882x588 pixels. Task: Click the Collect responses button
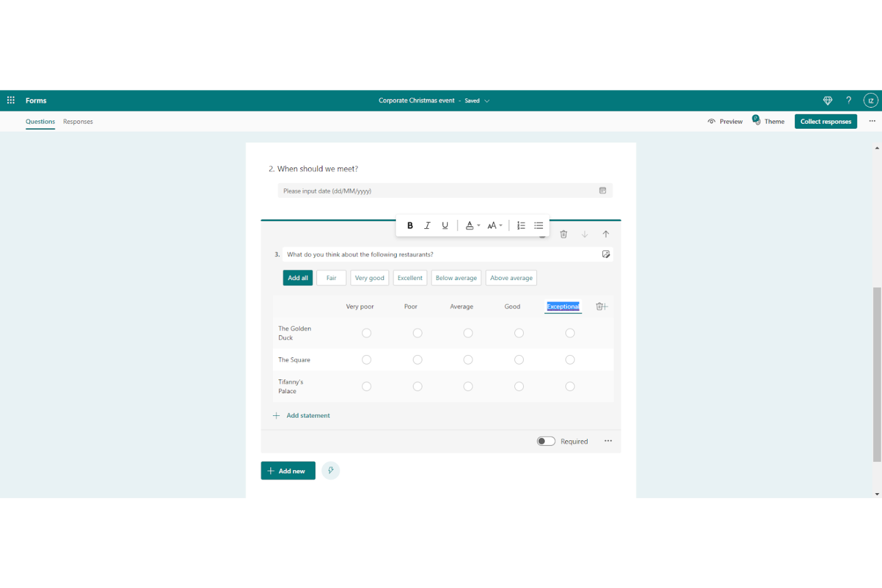[825, 121]
